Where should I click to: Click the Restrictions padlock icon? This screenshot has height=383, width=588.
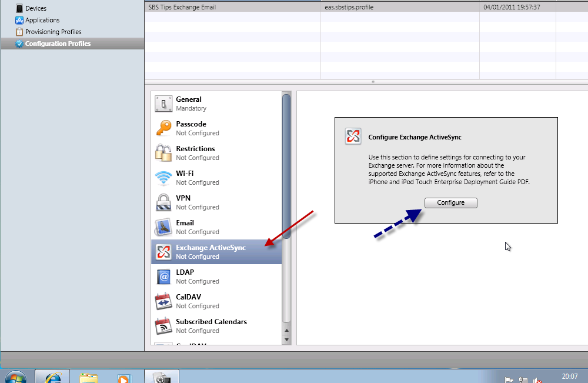(x=163, y=153)
